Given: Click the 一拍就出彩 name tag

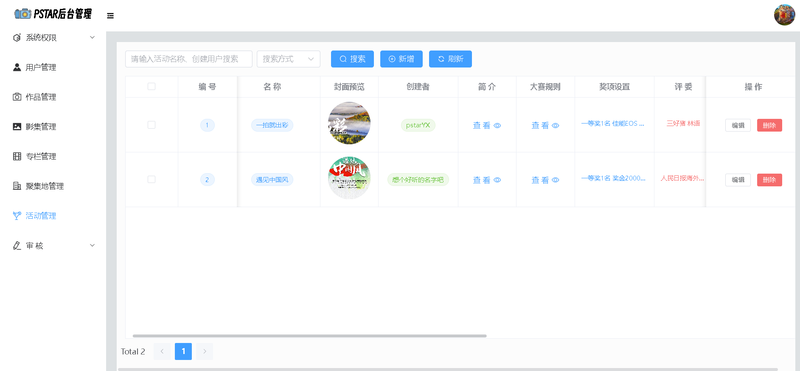Looking at the screenshot, I should (x=272, y=125).
